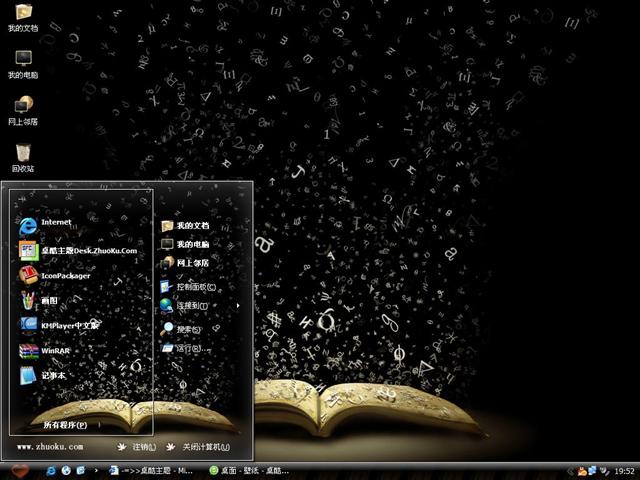Launch IconPackager from the start menu

pyautogui.click(x=54, y=276)
